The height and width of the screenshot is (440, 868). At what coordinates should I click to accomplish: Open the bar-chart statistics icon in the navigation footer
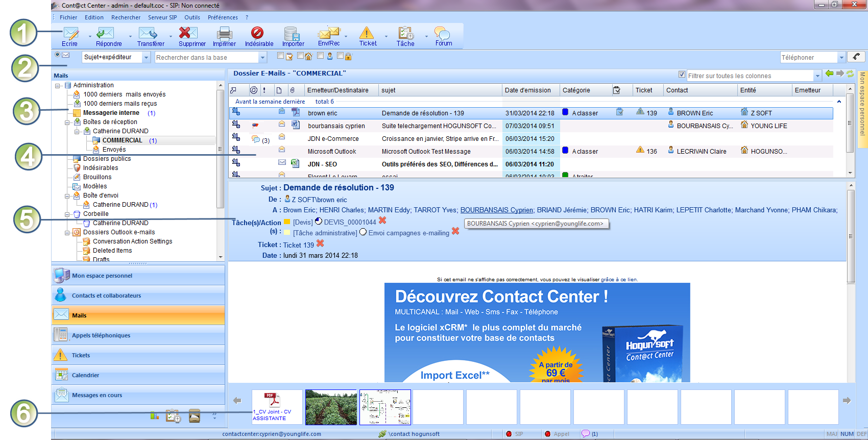pyautogui.click(x=155, y=415)
